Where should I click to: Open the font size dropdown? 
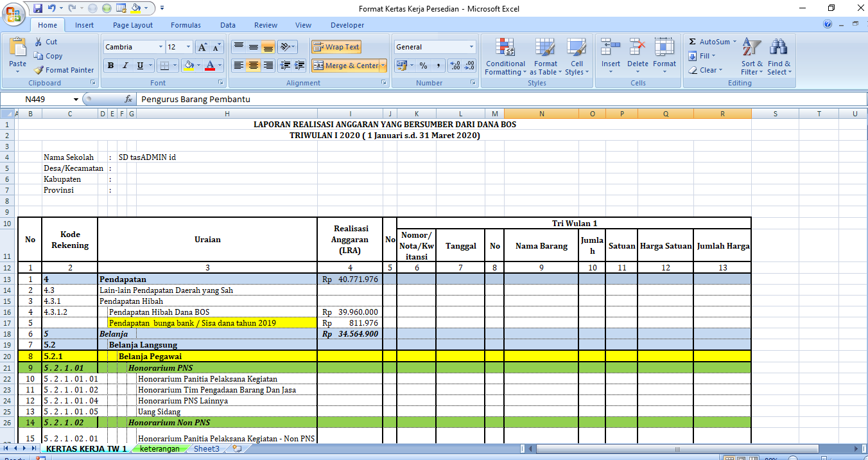pyautogui.click(x=188, y=47)
